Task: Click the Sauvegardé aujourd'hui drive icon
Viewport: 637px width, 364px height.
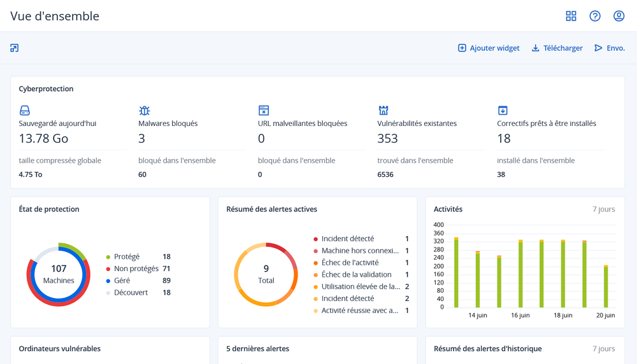Action: click(x=25, y=111)
